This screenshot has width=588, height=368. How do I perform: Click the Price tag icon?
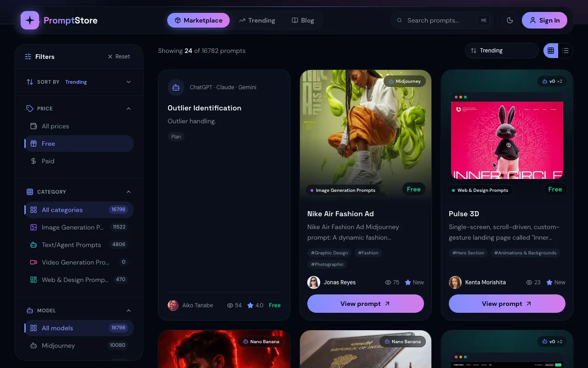coord(30,109)
